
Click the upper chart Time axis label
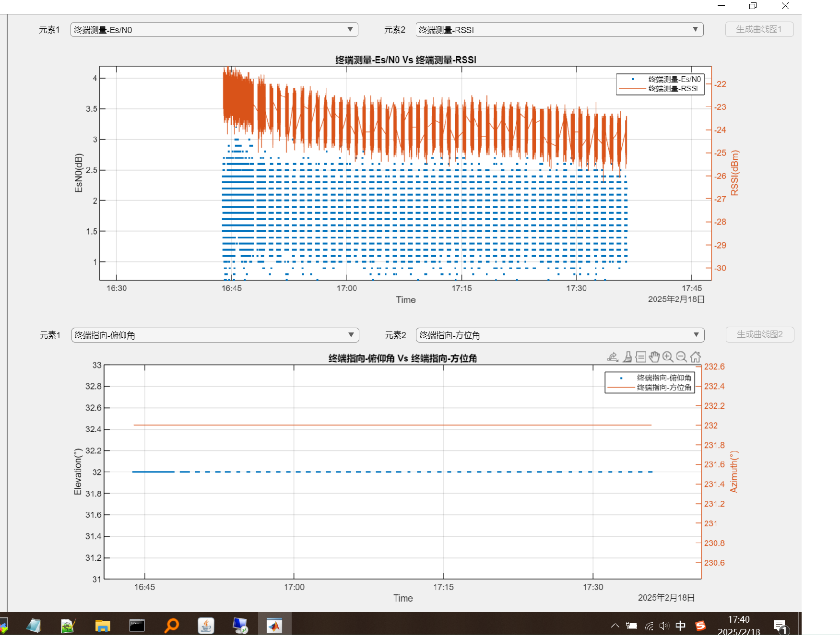point(406,300)
